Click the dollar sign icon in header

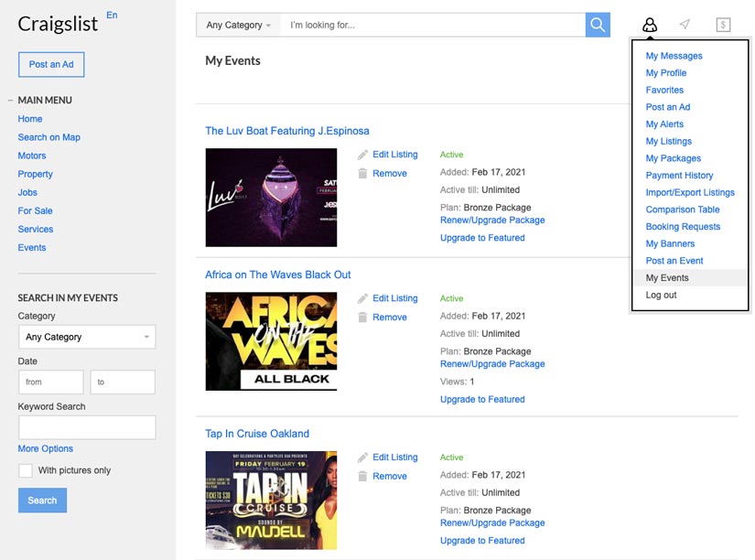(723, 25)
